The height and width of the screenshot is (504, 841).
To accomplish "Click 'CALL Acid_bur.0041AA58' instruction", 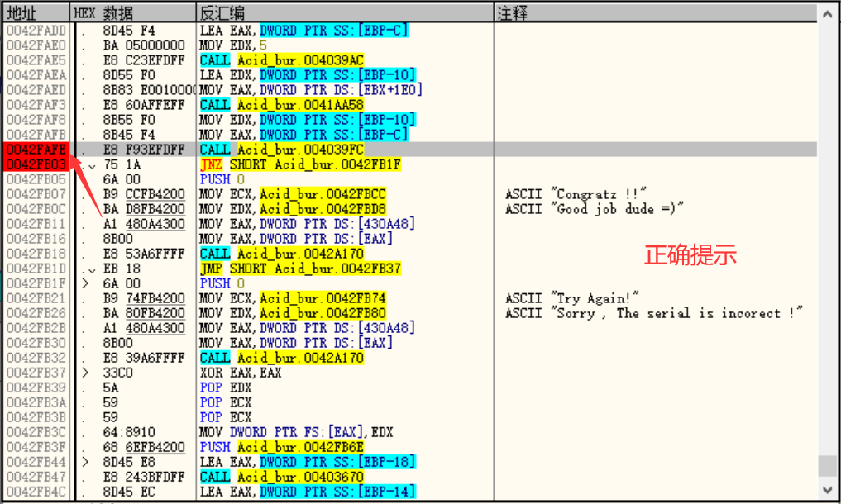I will point(282,105).
